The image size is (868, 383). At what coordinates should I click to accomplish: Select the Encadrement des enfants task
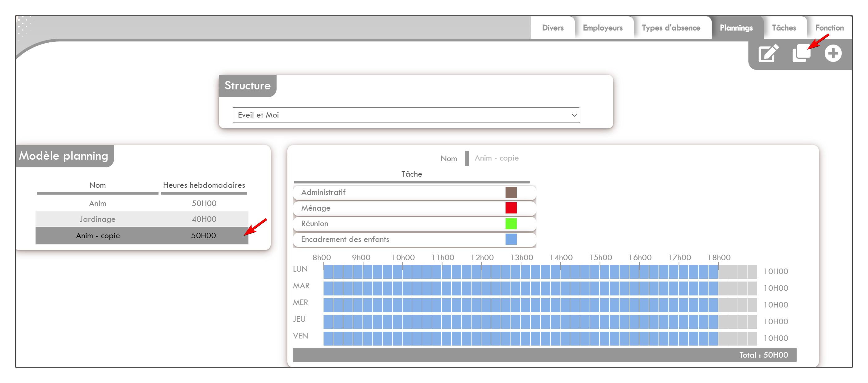[414, 239]
